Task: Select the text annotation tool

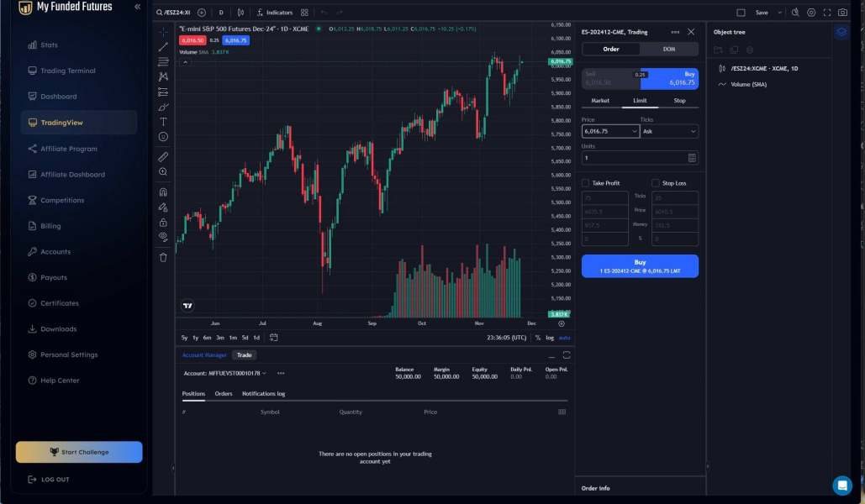Action: [x=163, y=122]
